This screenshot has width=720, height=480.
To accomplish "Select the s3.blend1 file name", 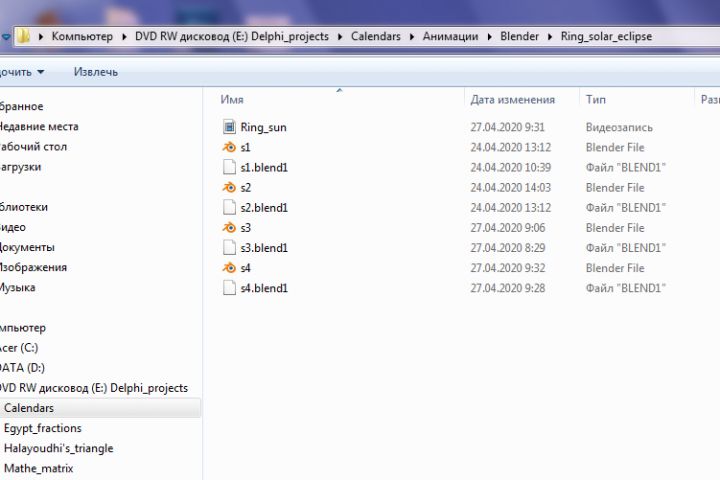I will [264, 248].
